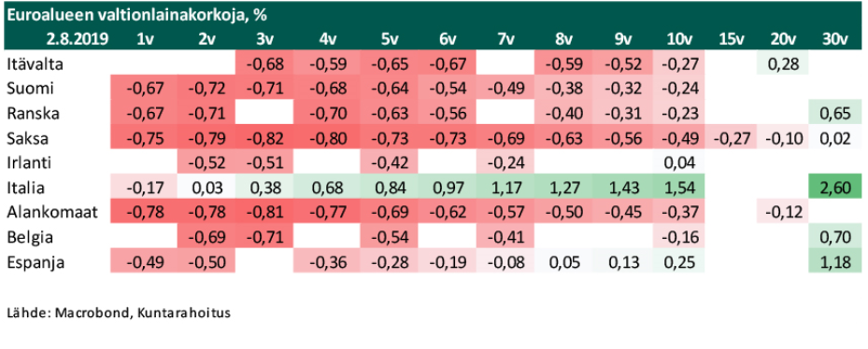Screen dimensions: 868x349
Task: Select the Alankomaat 20v cell -0,12
Action: pos(781,213)
